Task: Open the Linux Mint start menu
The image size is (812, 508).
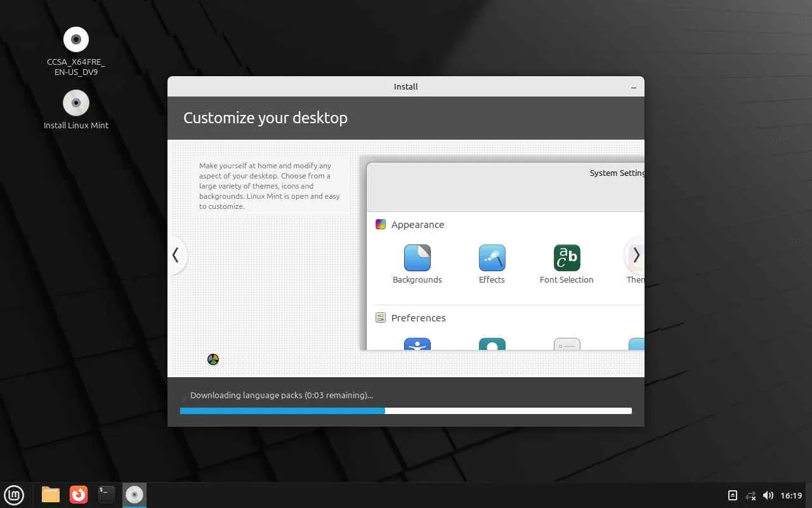Action: (x=14, y=495)
